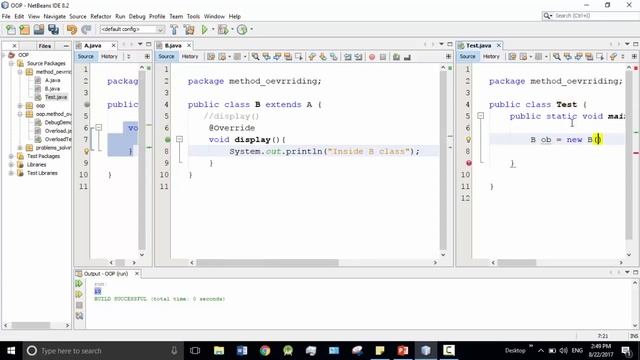640x360 pixels.
Task: Open File Explorer from the taskbar
Action: click(219, 350)
